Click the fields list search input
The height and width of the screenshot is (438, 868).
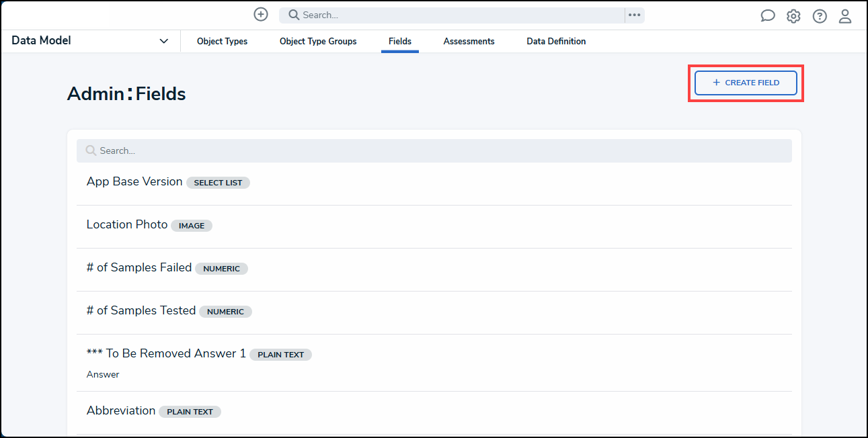pos(437,150)
